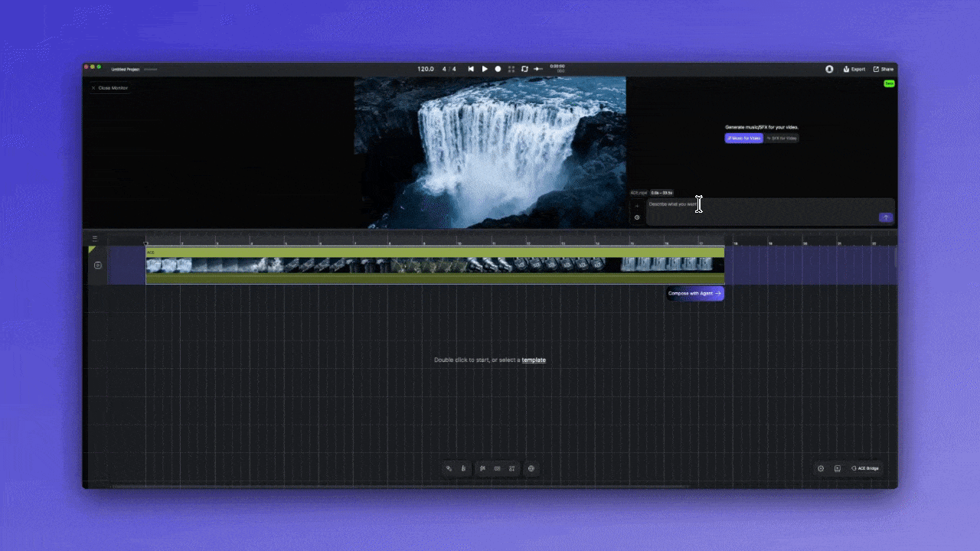Open the template link

534,360
